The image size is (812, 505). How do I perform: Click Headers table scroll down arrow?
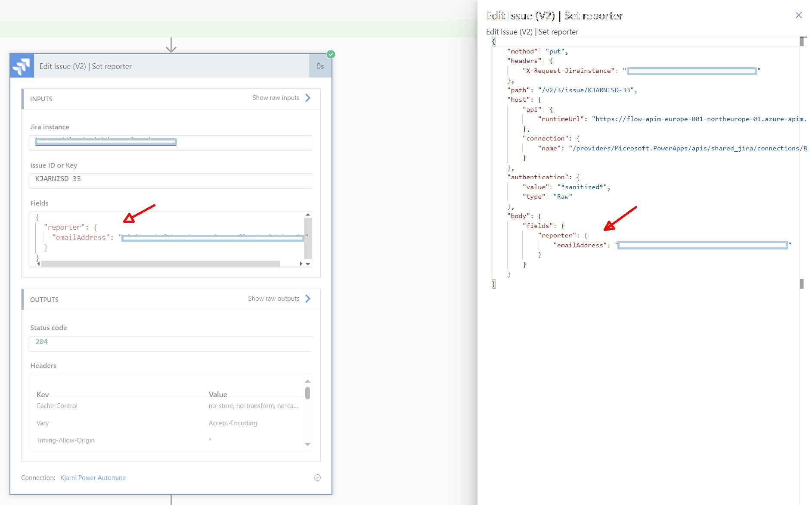pyautogui.click(x=307, y=444)
